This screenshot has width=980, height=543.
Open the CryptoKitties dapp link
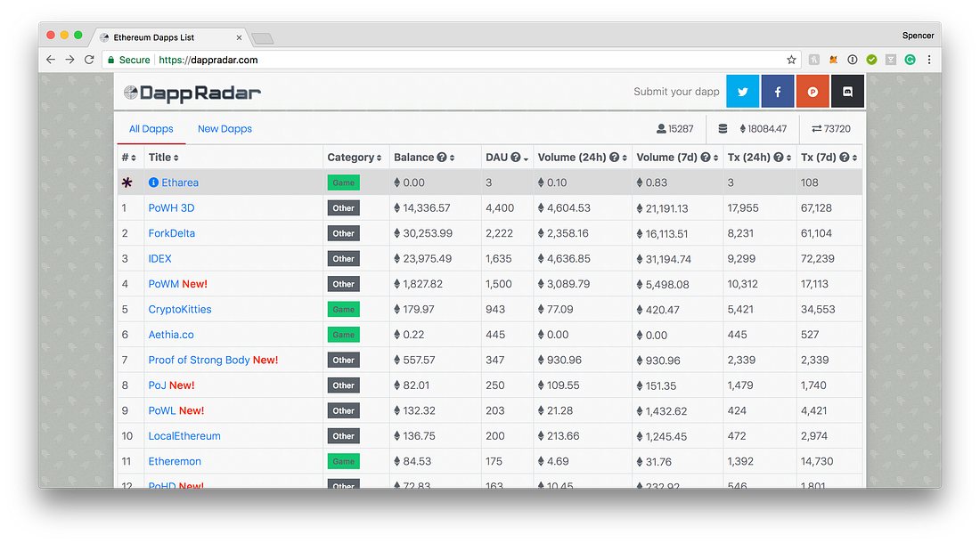(x=180, y=310)
